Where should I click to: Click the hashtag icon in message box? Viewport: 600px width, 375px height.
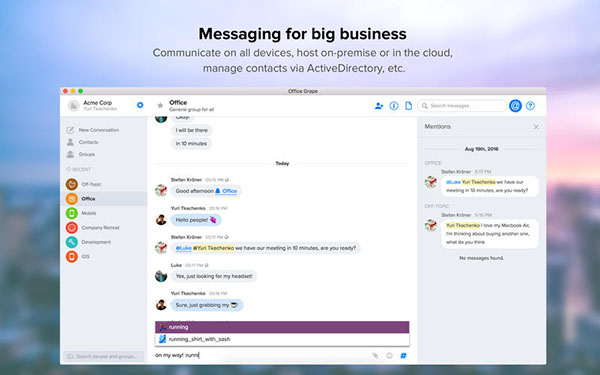403,355
